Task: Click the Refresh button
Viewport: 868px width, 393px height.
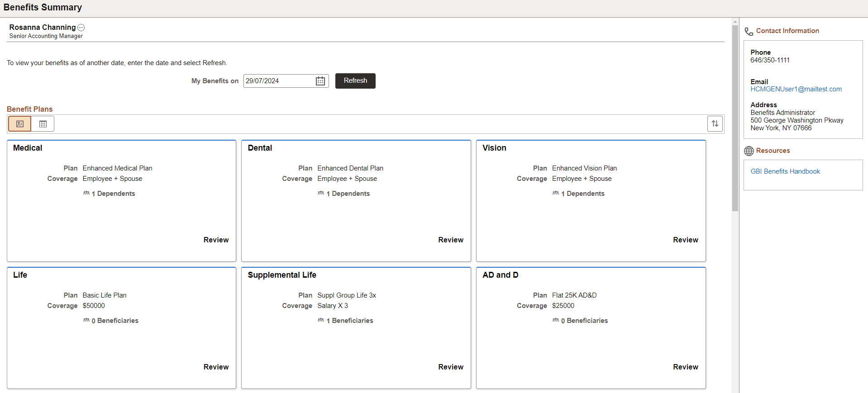Action: tap(355, 81)
